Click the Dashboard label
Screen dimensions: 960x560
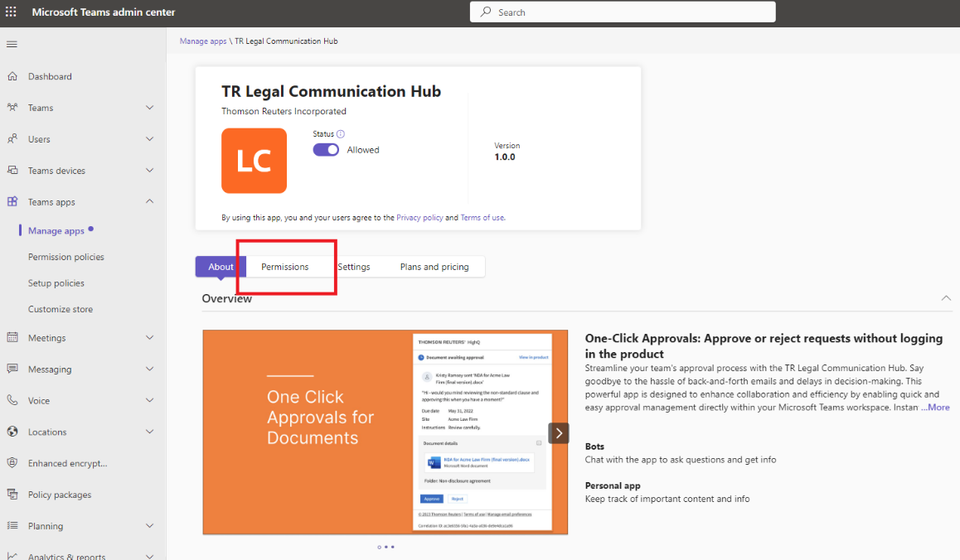(51, 76)
